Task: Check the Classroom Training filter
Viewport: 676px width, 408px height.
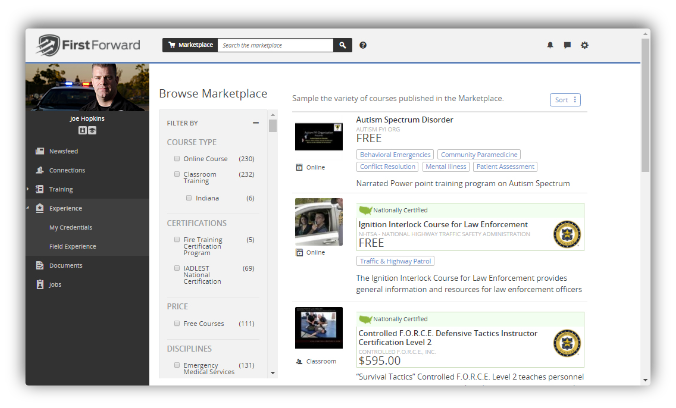Action: [177, 174]
